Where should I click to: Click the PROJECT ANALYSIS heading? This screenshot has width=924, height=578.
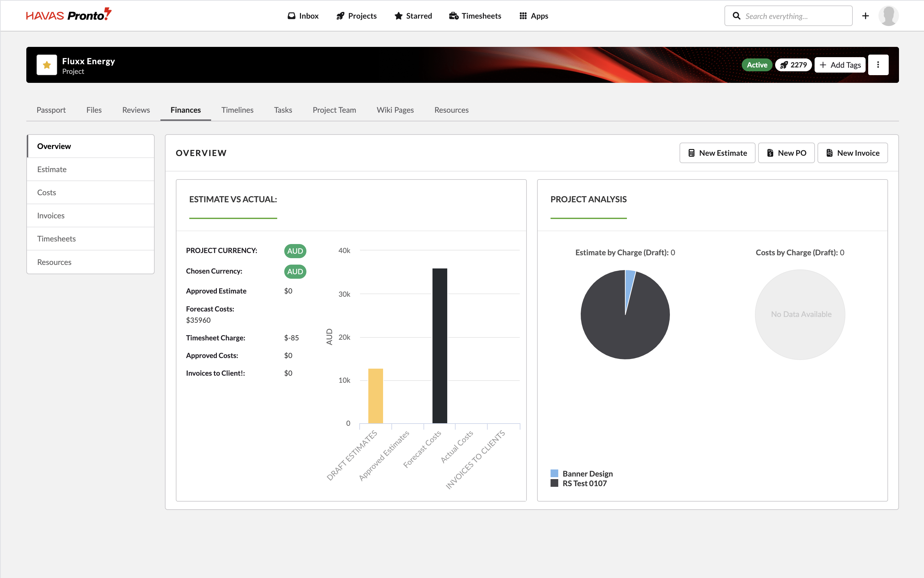point(588,199)
